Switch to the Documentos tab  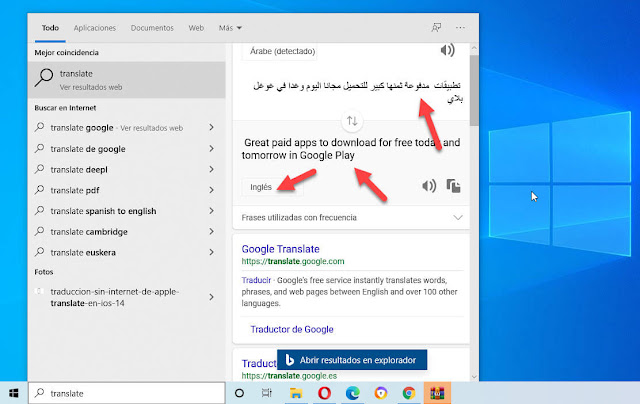pos(152,28)
